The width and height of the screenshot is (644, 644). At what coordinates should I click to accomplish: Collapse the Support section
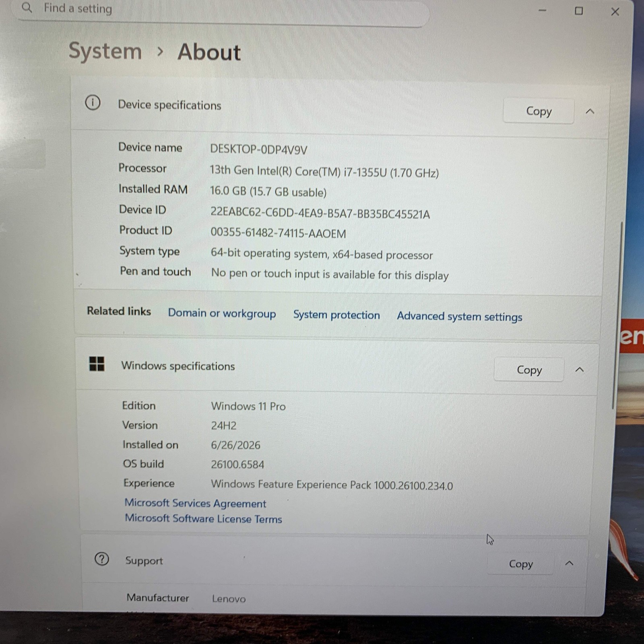click(x=569, y=563)
